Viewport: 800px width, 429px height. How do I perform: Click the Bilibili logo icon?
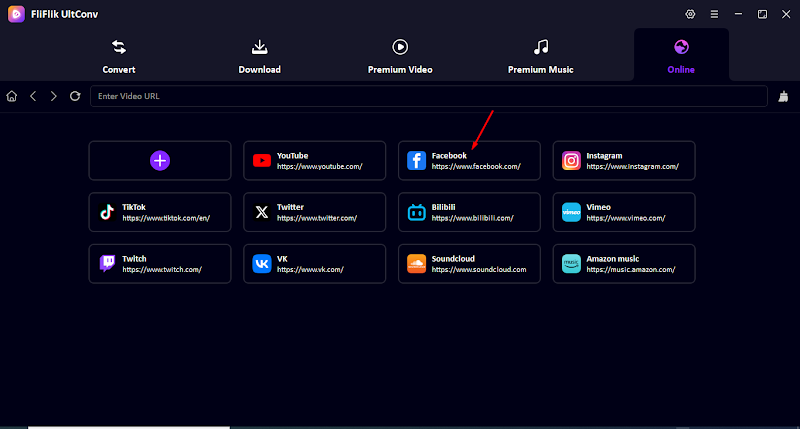416,212
